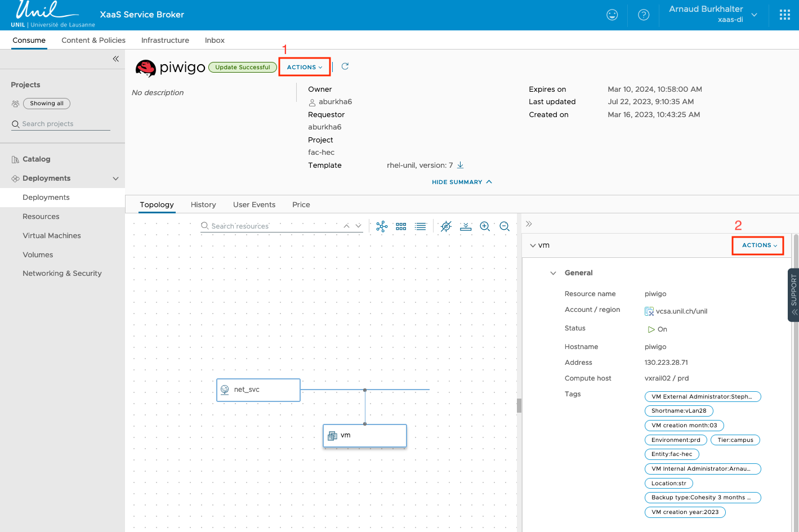Switch to grid card view icon

click(401, 226)
